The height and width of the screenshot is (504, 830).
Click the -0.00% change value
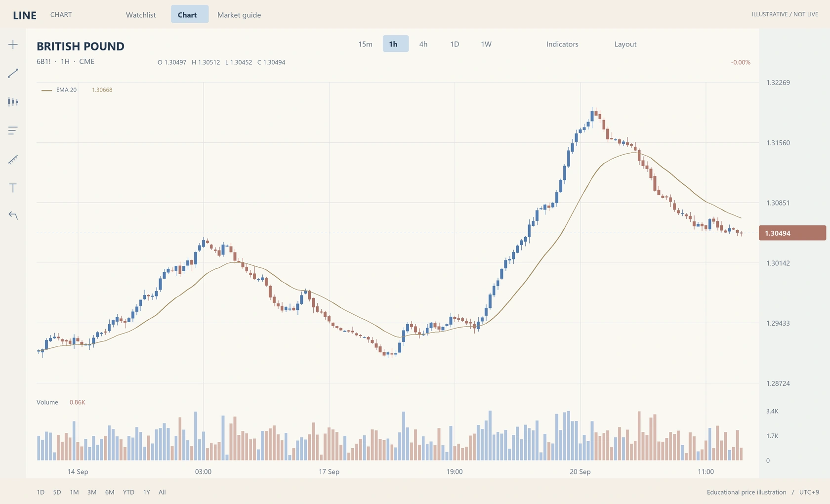click(x=741, y=62)
